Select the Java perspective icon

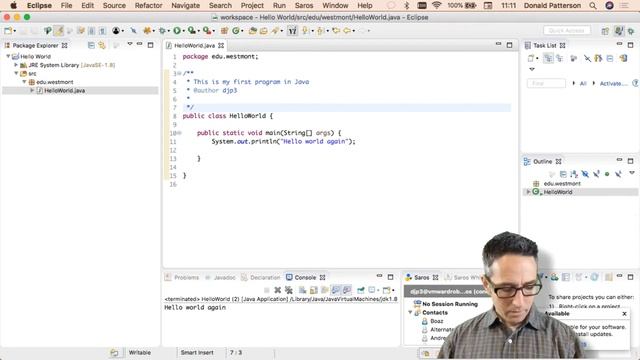click(619, 31)
